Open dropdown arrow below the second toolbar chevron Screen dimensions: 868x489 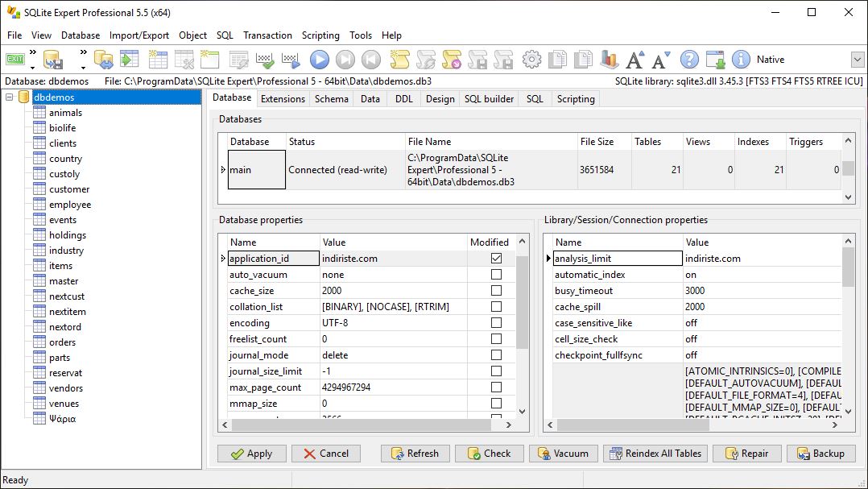point(84,68)
